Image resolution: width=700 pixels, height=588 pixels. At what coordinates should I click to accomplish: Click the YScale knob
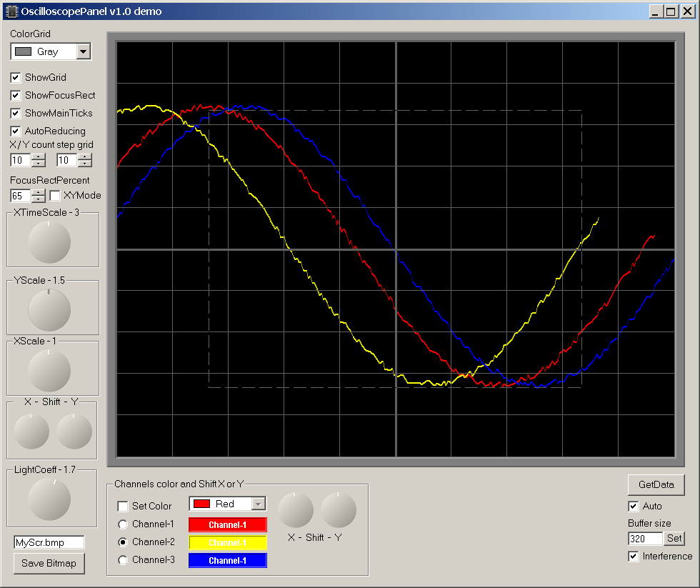tap(49, 310)
